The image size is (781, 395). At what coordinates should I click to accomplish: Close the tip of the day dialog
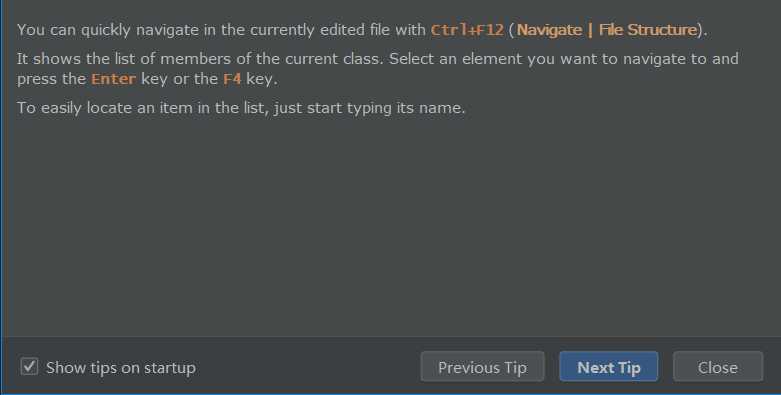coord(718,367)
